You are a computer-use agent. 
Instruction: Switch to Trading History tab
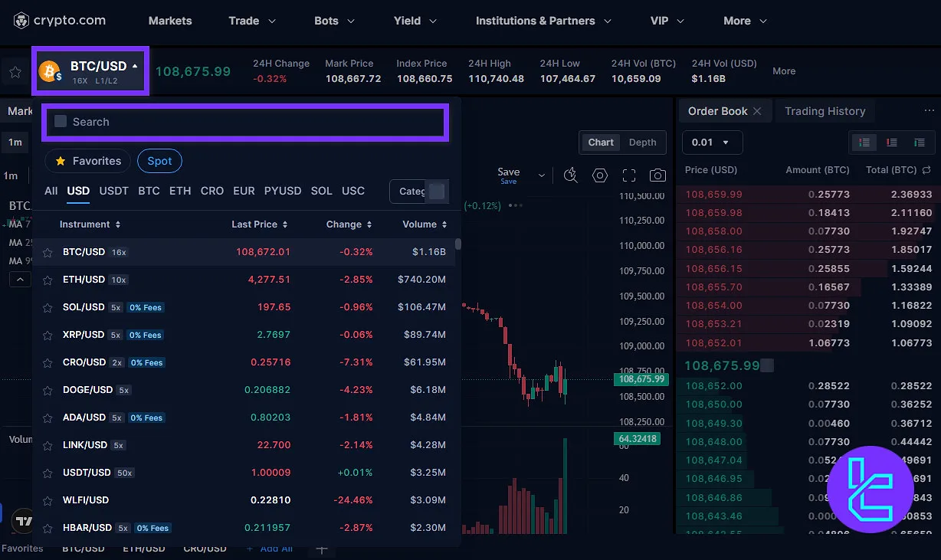tap(825, 111)
